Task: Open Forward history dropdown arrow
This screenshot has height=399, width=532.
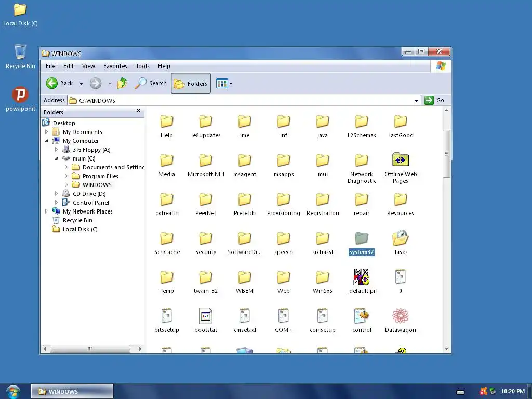Action: [110, 84]
